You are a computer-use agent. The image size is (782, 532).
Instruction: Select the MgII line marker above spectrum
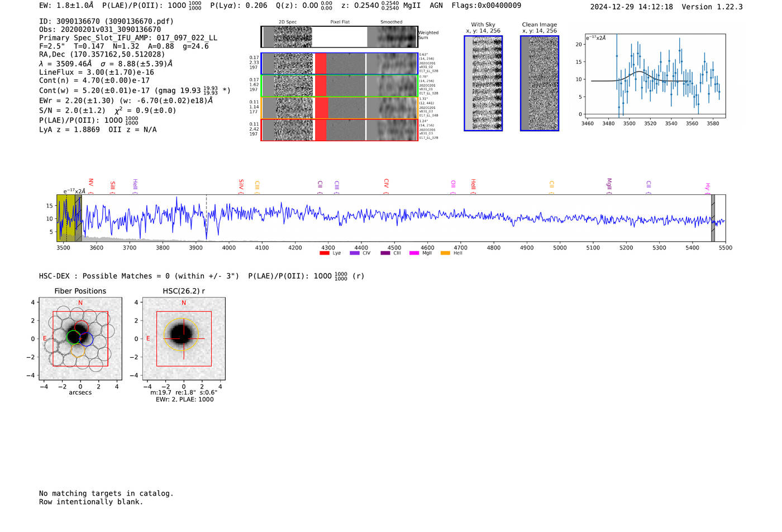(609, 186)
